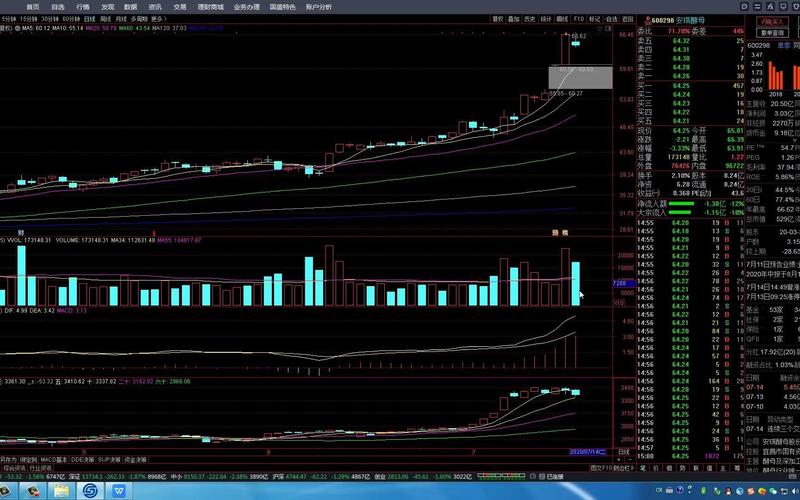Click the blue Tonghuashun app in taskbar

tap(90, 491)
